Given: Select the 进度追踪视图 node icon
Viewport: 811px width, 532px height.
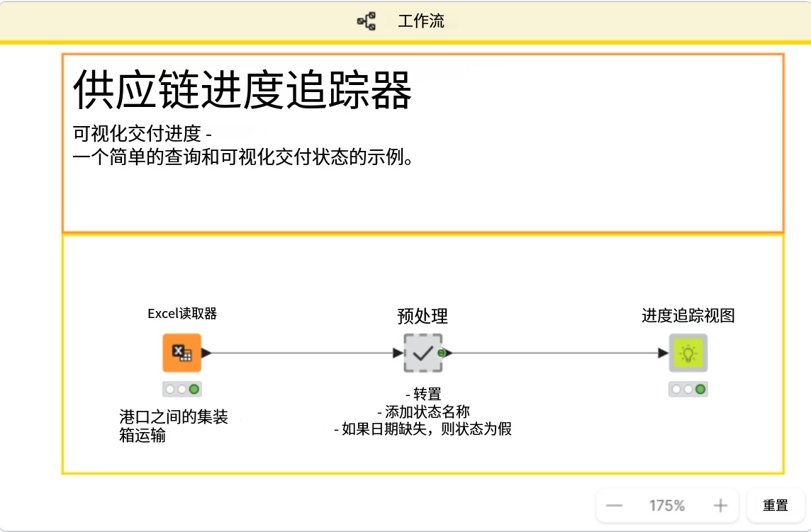Looking at the screenshot, I should click(688, 353).
